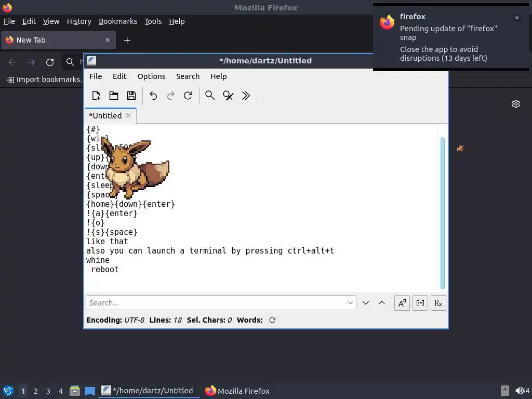
Task: Toggle whole word search option
Action: [420, 303]
